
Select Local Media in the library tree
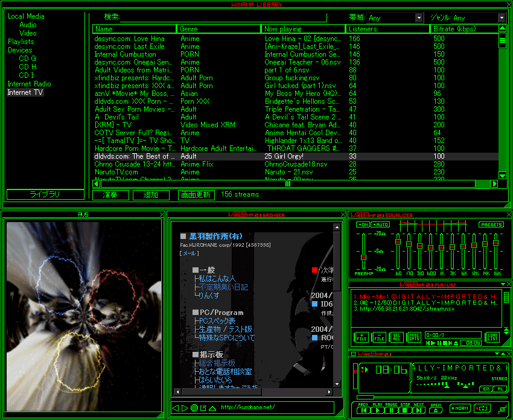coord(26,16)
